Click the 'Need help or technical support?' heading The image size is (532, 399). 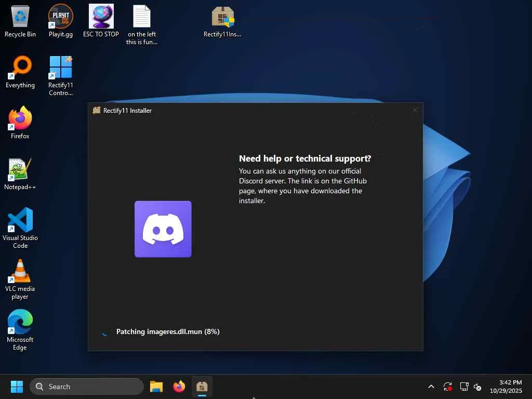[304, 158]
